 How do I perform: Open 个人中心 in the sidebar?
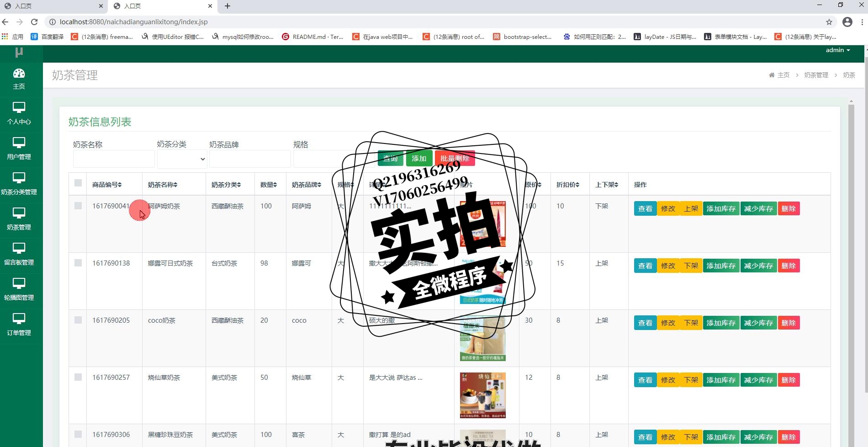click(19, 114)
